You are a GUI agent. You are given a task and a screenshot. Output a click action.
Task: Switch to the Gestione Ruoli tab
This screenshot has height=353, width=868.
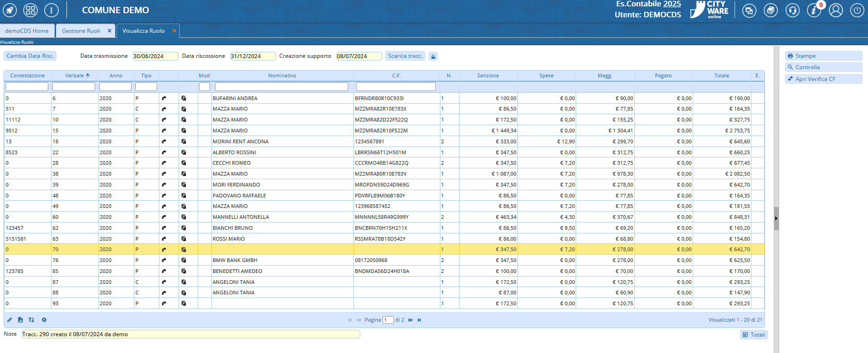pos(81,31)
